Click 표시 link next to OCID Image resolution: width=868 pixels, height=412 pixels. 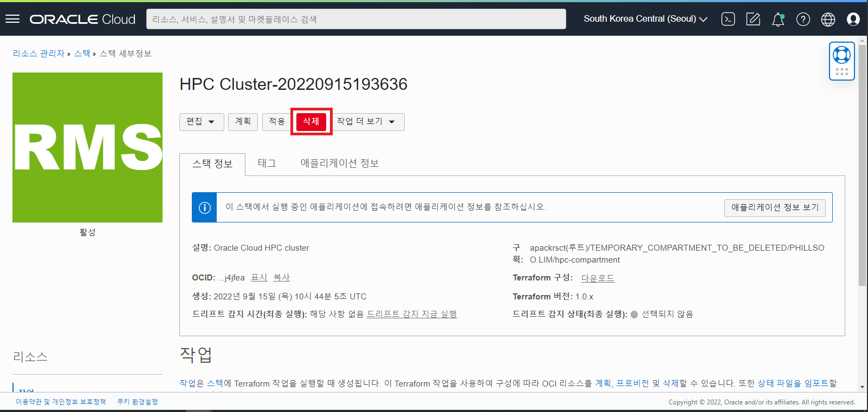pos(259,278)
